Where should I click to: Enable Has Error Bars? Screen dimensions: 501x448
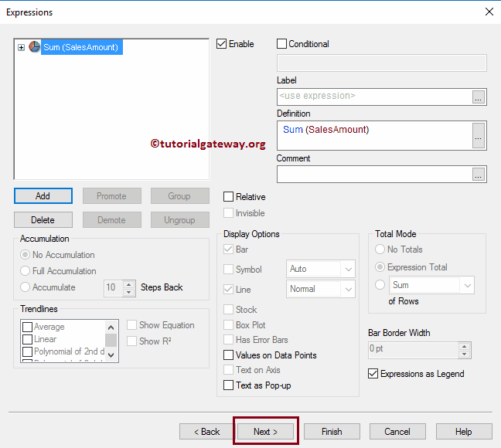click(228, 339)
